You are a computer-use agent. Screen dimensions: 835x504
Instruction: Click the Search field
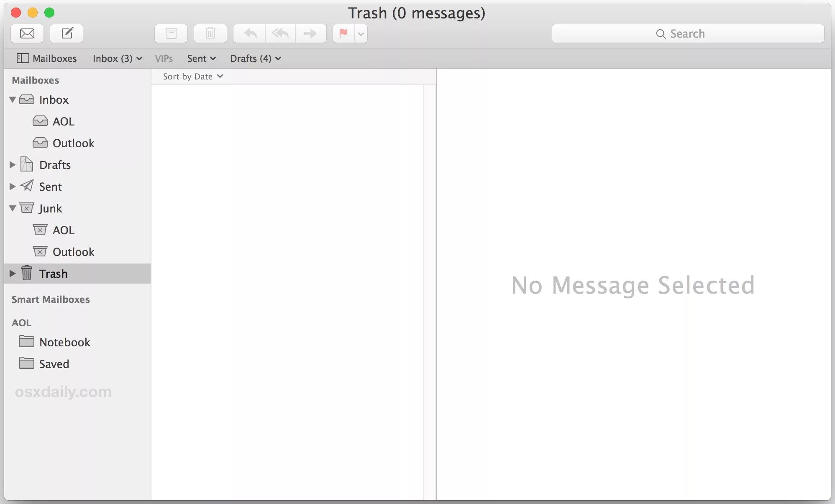click(688, 34)
